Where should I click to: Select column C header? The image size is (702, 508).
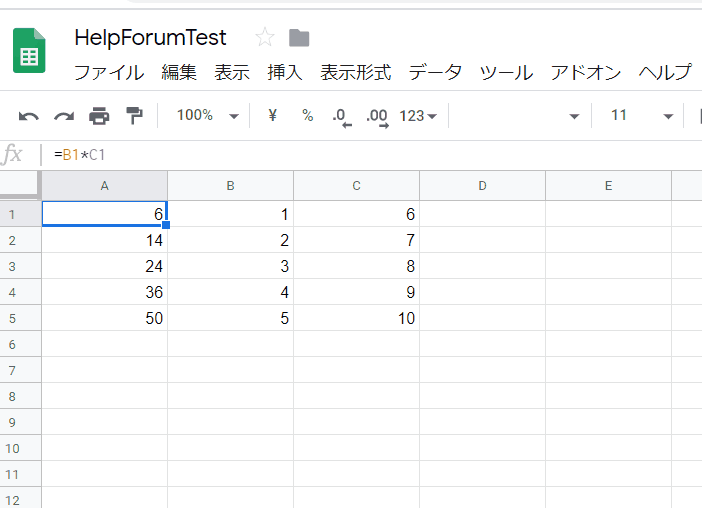pyautogui.click(x=356, y=186)
